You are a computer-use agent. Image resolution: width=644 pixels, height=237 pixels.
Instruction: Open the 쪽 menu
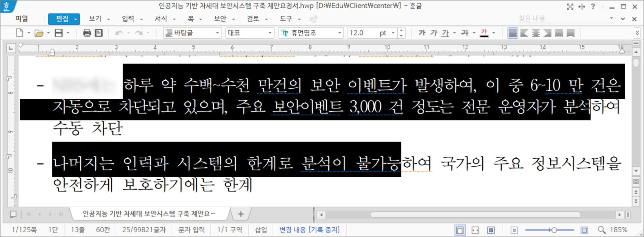click(191, 19)
